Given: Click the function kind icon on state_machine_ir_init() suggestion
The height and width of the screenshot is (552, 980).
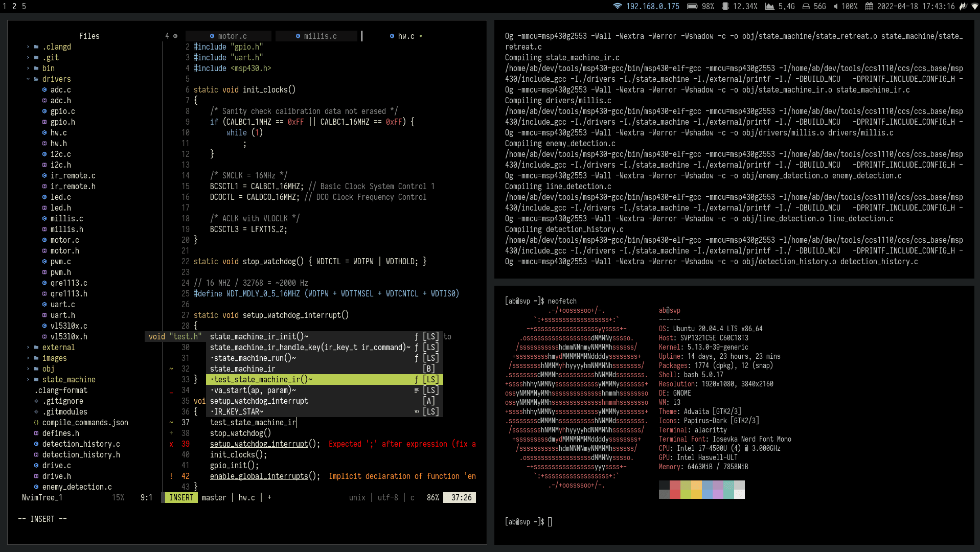Looking at the screenshot, I should (x=417, y=336).
